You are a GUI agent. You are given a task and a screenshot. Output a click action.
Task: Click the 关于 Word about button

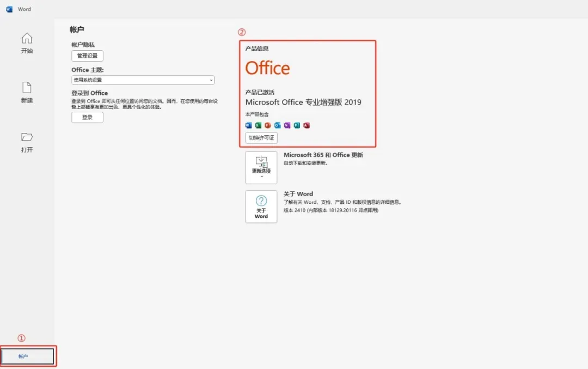pos(261,207)
